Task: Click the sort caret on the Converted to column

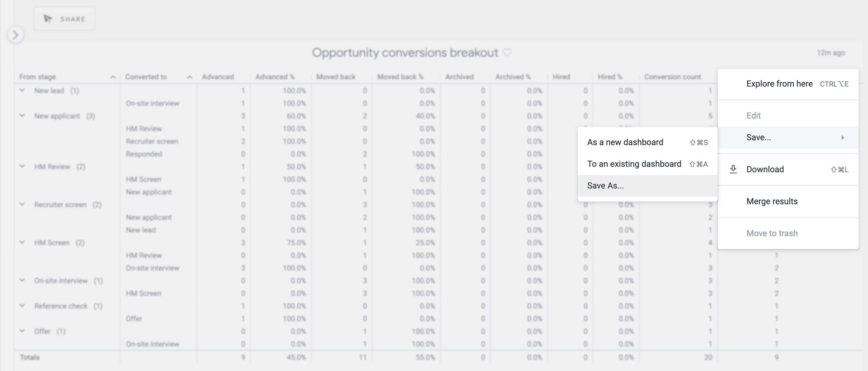Action: [190, 77]
